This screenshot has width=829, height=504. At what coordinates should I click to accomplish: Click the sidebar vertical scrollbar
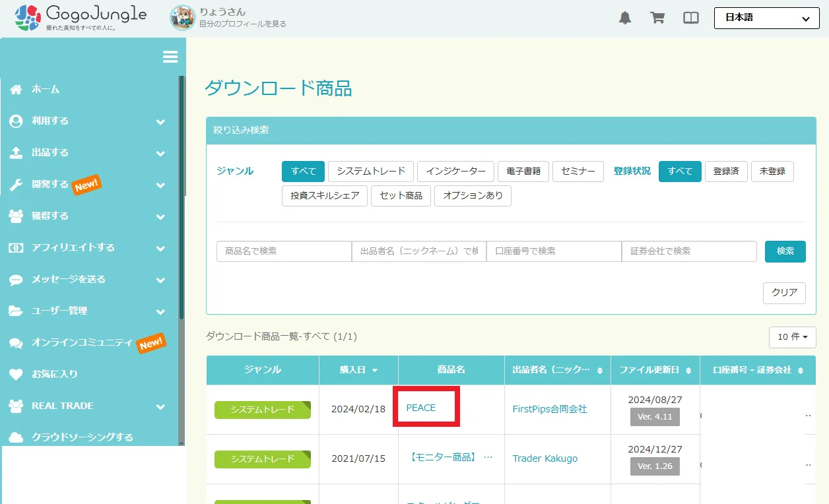[182, 264]
